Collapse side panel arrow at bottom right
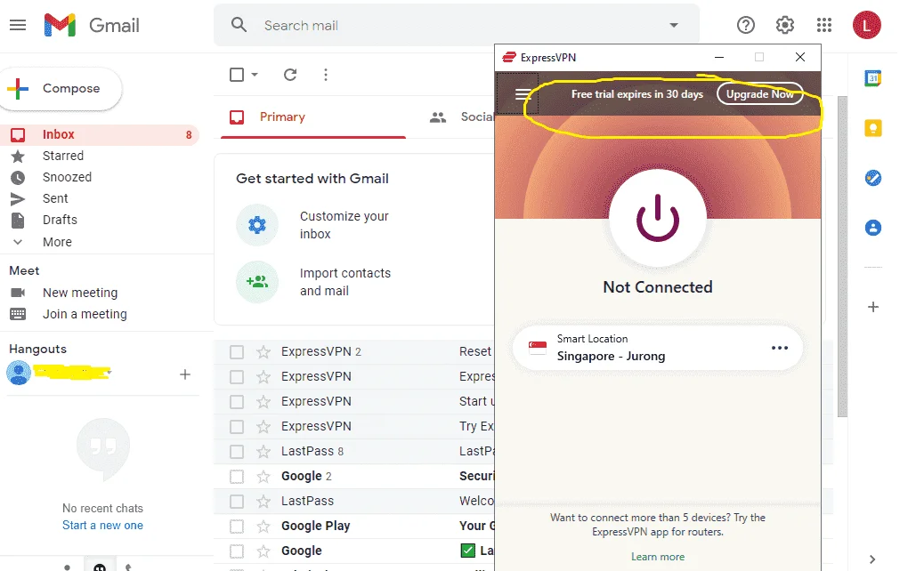Image resolution: width=924 pixels, height=571 pixels. [x=872, y=559]
